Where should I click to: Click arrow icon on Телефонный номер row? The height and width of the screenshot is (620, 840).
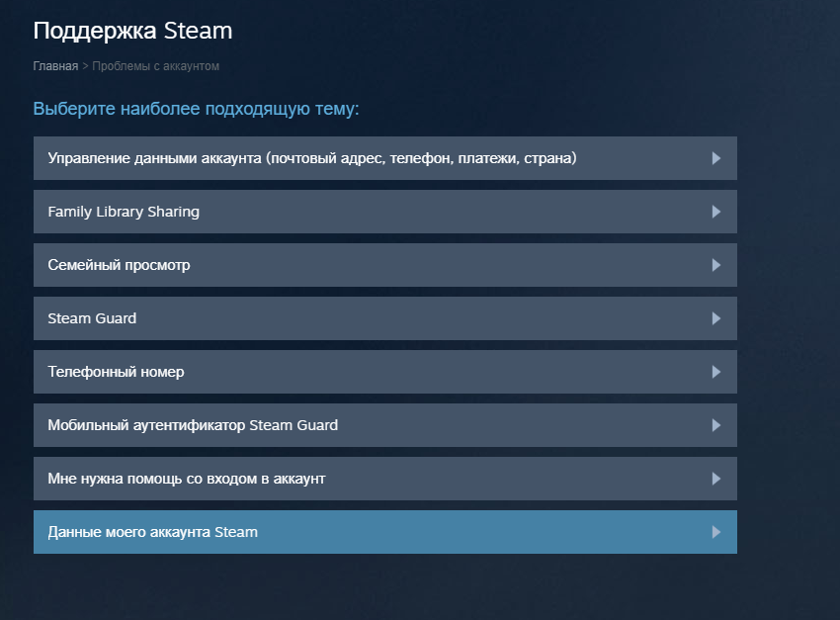[x=716, y=372]
